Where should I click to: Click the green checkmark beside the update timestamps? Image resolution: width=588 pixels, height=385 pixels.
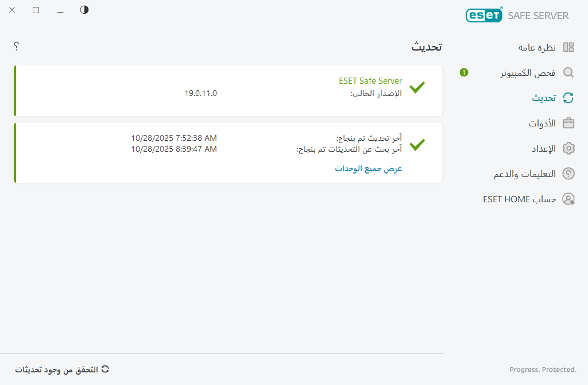(419, 144)
